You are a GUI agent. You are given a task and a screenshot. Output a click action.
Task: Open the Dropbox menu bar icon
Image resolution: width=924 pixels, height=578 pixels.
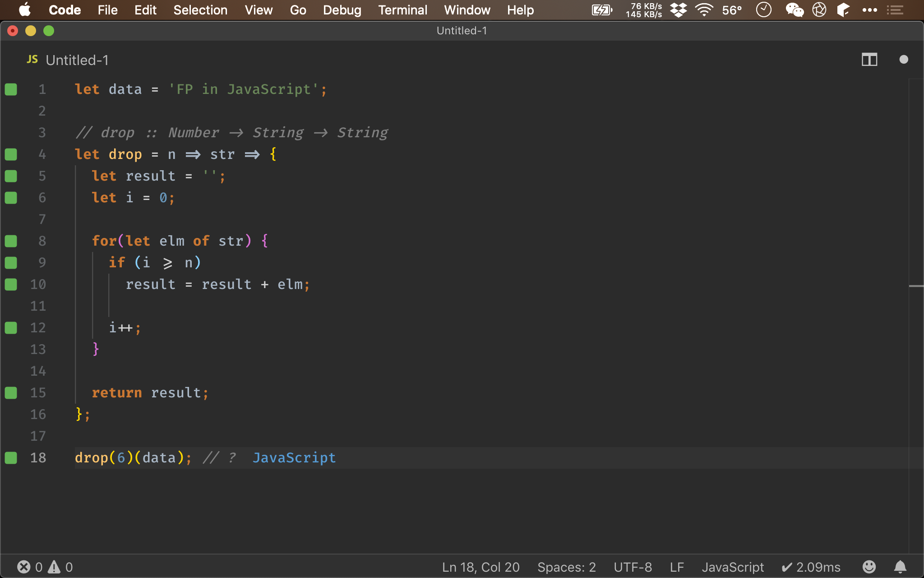tap(678, 9)
